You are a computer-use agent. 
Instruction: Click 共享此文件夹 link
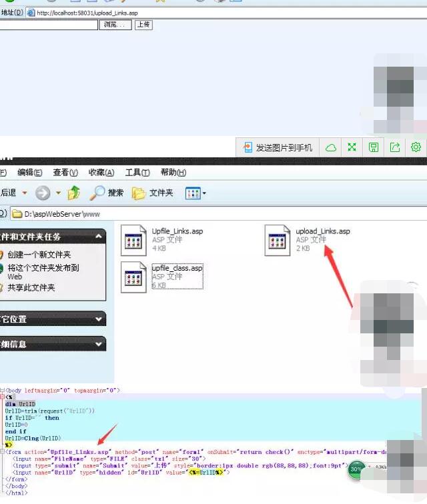point(31,288)
